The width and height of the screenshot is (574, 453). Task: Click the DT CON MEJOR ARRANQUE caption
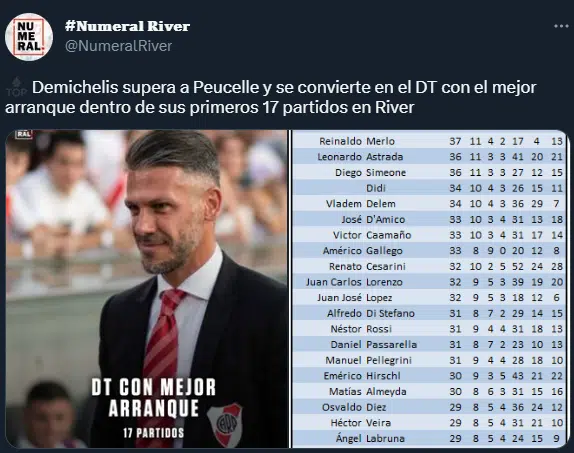click(x=154, y=398)
